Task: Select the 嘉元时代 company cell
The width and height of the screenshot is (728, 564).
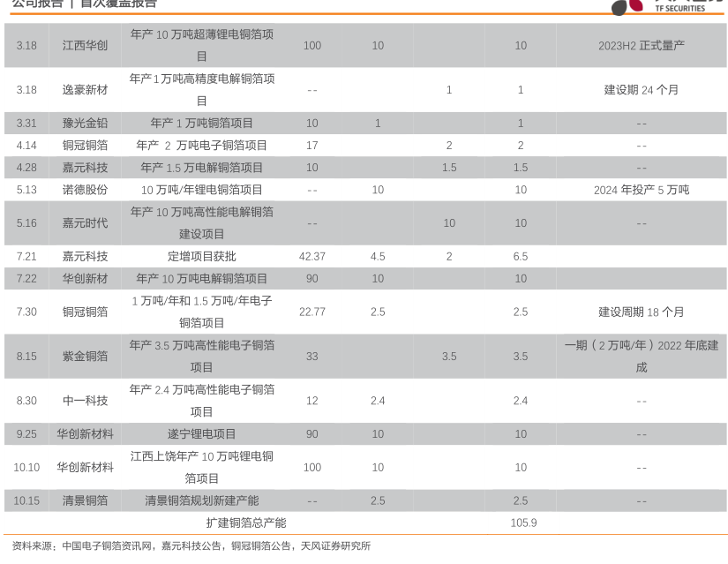Action: point(85,223)
